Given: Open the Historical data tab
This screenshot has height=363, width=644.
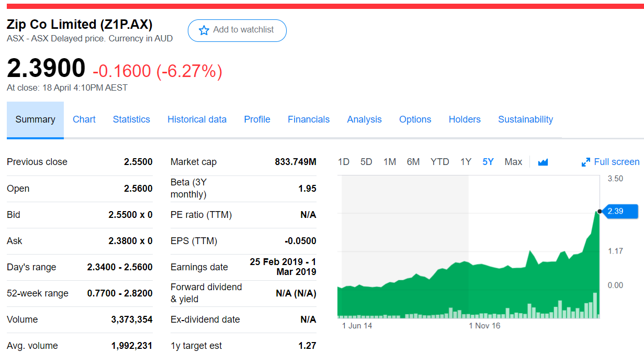Looking at the screenshot, I should click(197, 119).
